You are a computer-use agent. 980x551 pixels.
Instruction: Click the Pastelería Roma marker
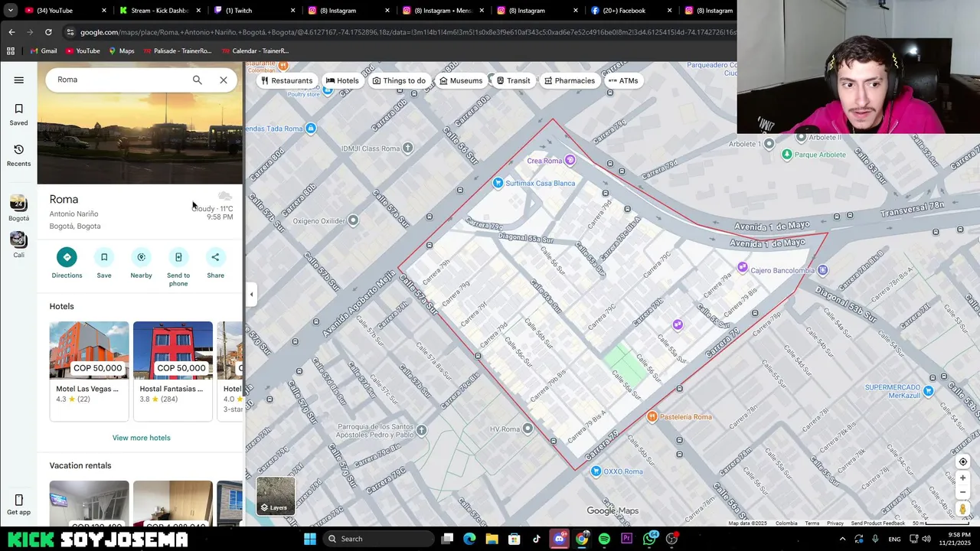[652, 416]
